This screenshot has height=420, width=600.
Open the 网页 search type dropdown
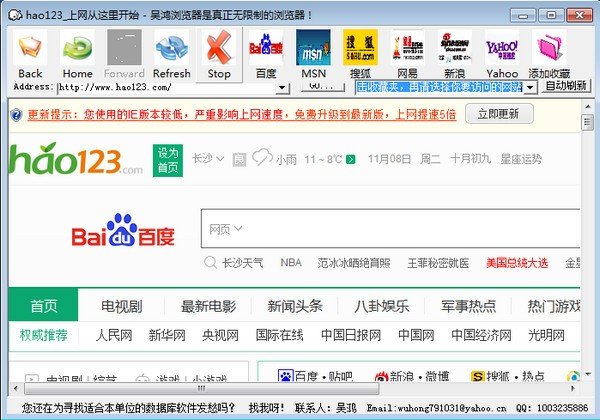(x=225, y=229)
